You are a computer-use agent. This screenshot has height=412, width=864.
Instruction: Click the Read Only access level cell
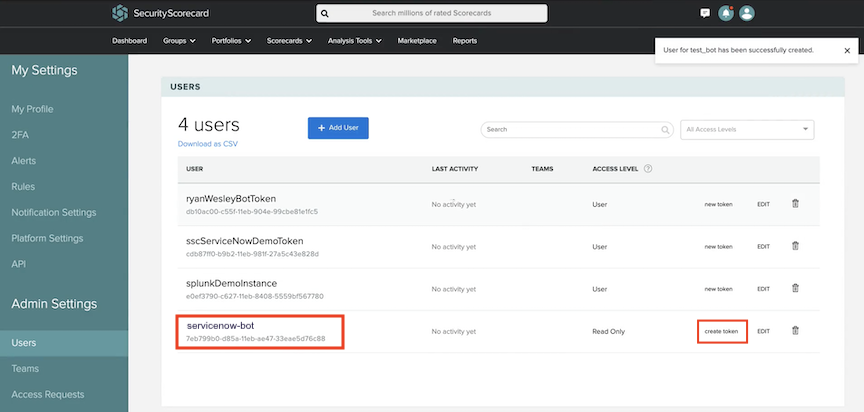point(608,332)
